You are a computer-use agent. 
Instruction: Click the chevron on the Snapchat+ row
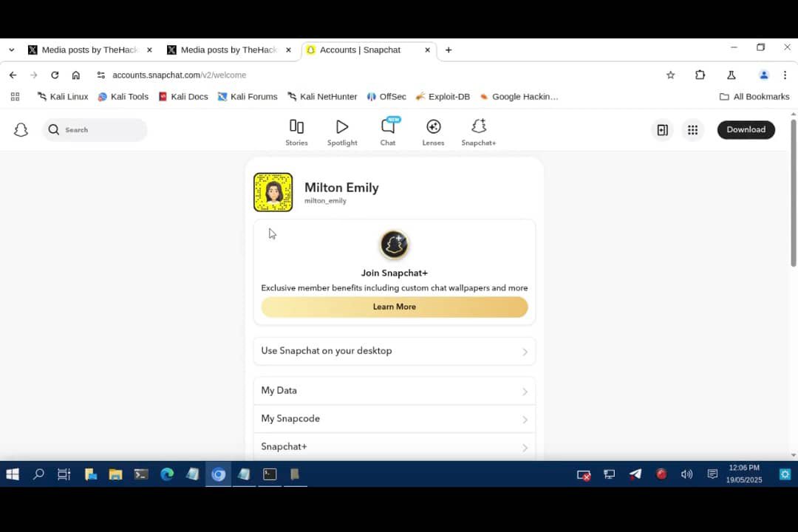coord(525,448)
